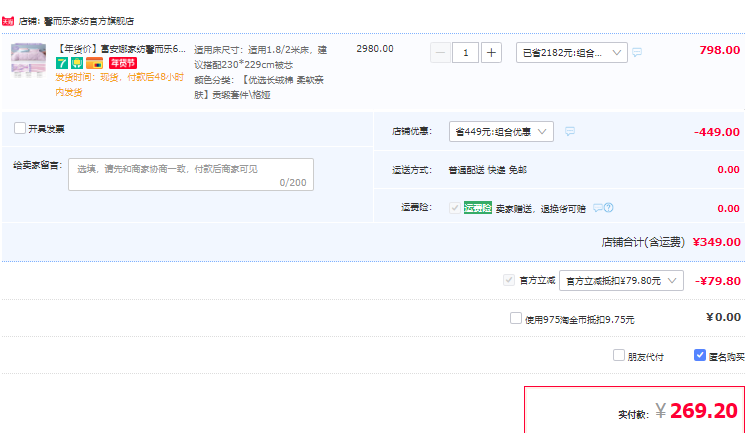Click the chat bubble icon beside item promotion

coord(637,52)
